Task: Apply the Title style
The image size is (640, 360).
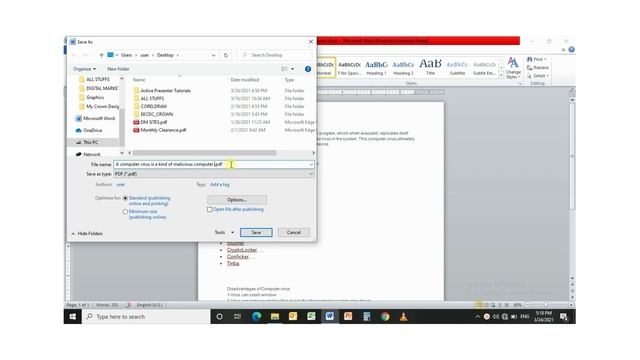Action: (x=430, y=68)
